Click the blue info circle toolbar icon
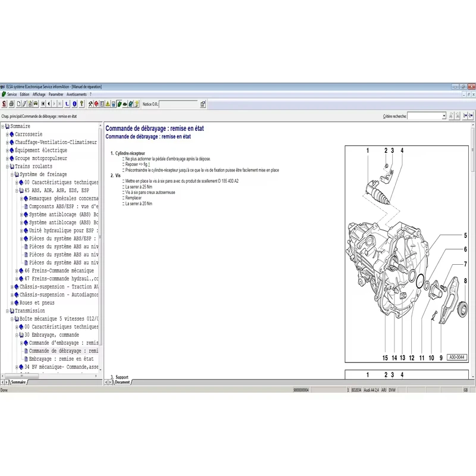476x476 pixels. point(75,104)
